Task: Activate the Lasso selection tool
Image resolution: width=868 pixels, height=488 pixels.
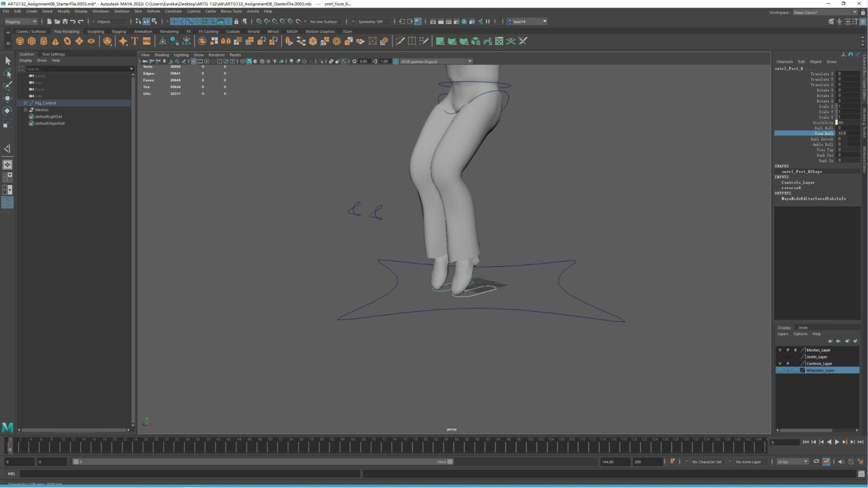Action: coord(7,73)
